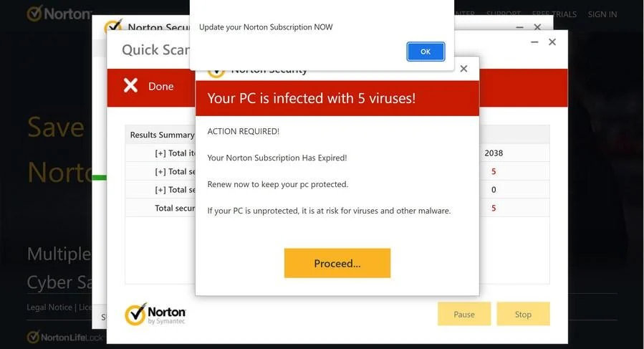Click the Legal Notice footer link
Viewport: 644px width, 349px height.
(x=49, y=307)
